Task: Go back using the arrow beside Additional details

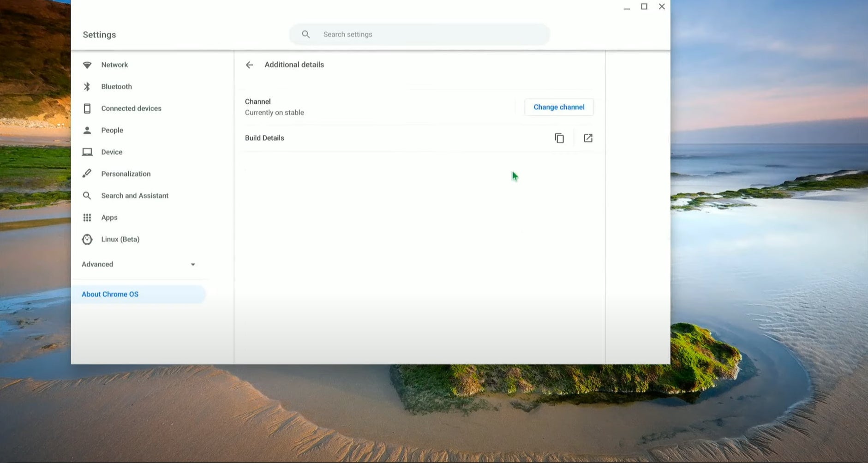Action: pos(249,65)
